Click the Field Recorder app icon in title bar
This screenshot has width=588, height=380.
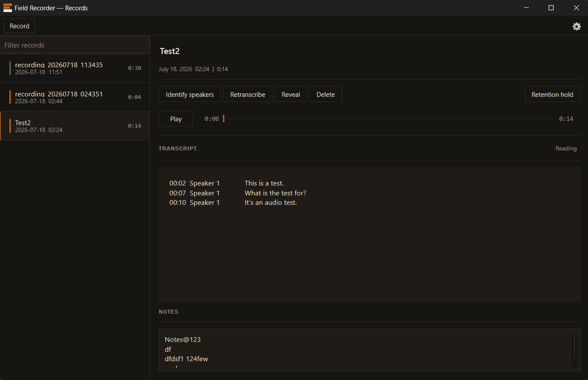[x=8, y=8]
